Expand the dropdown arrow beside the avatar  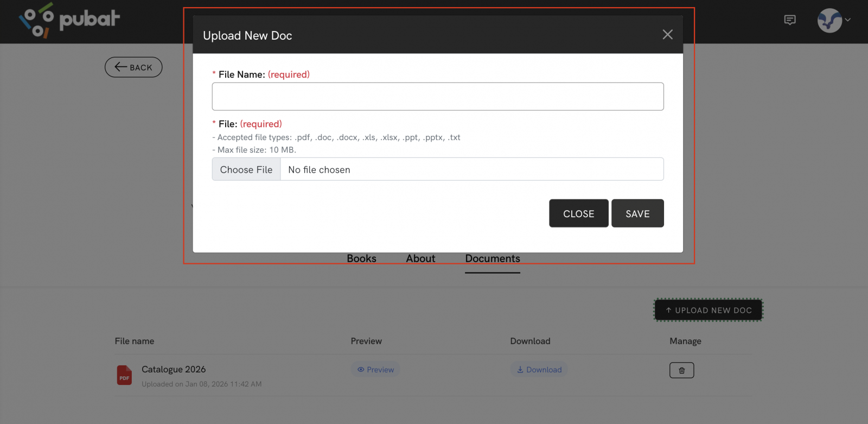[848, 20]
